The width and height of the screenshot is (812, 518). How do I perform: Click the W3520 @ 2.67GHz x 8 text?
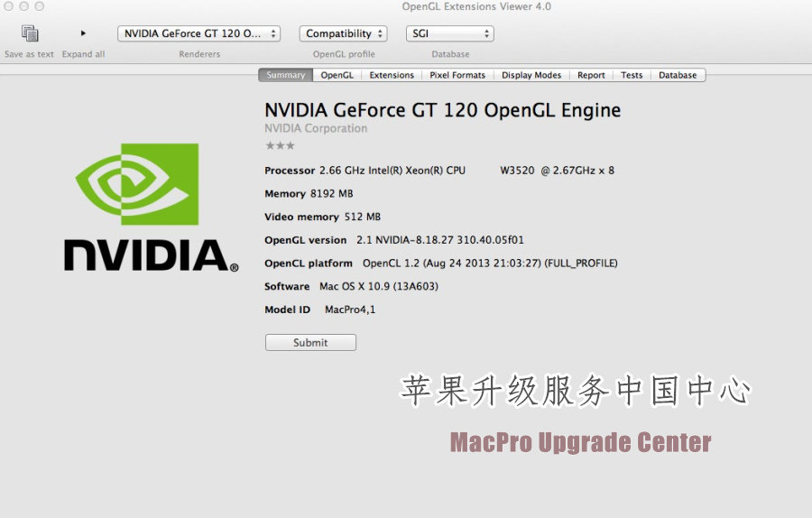pos(558,171)
